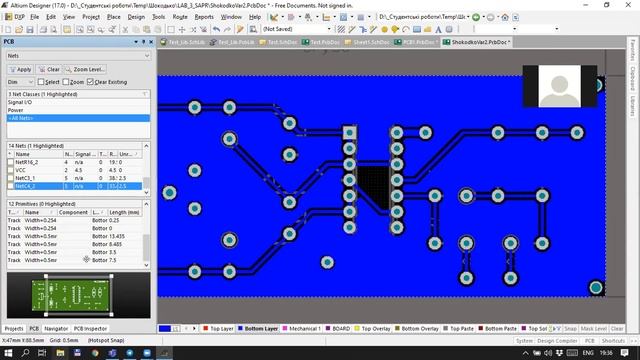This screenshot has height=360, width=640.
Task: Click the Mask Level button
Action: click(x=593, y=329)
